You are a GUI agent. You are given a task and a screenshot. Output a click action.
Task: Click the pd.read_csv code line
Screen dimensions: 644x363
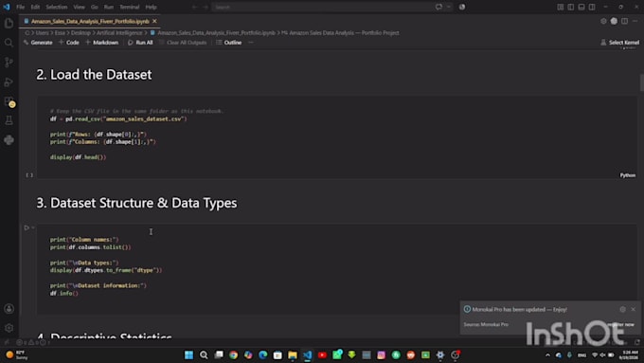tap(118, 119)
